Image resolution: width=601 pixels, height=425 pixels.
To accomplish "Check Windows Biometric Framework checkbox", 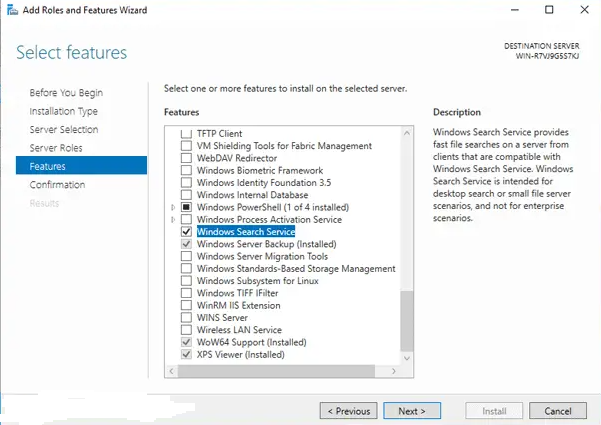I will point(186,171).
